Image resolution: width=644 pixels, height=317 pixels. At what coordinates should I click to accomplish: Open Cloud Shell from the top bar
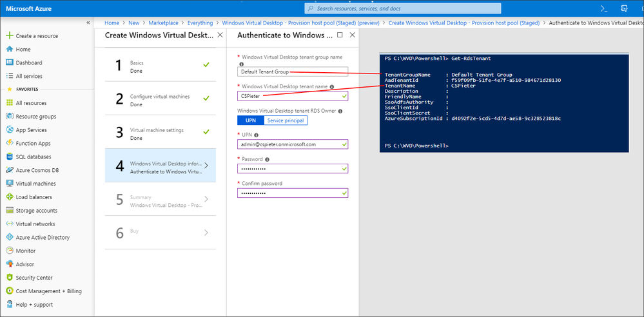pos(604,8)
